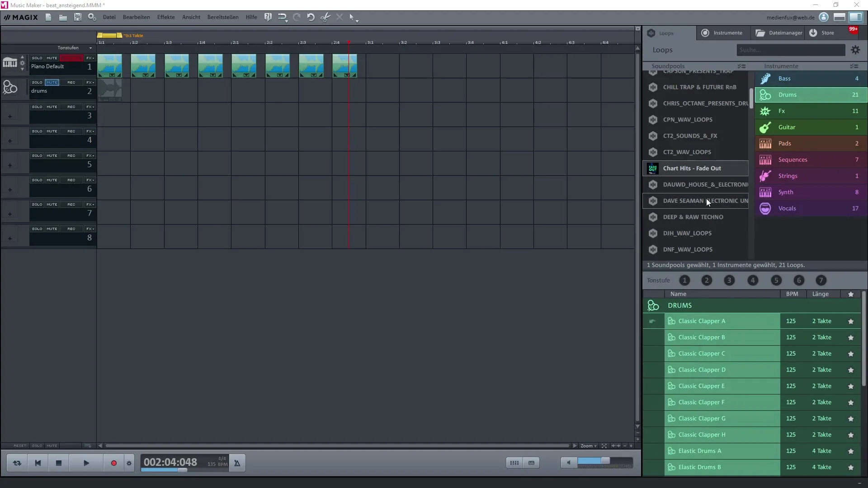Open the Ansicht menu

point(191,17)
